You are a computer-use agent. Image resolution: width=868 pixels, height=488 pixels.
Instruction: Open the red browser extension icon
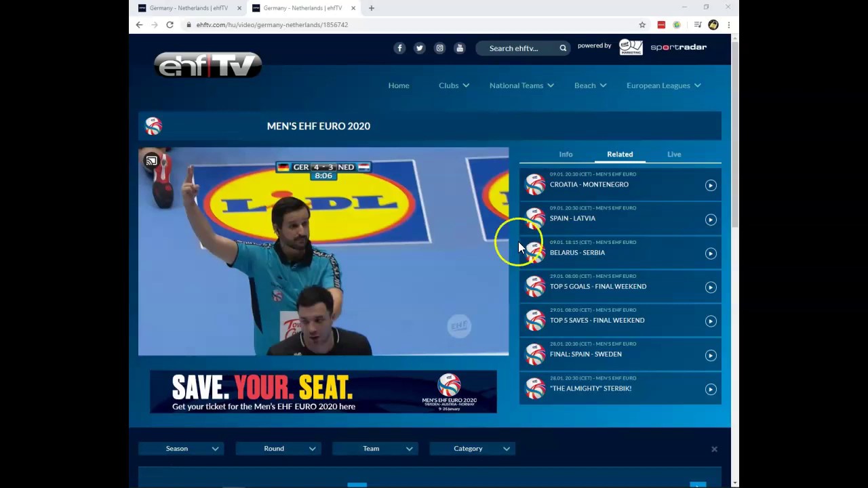[x=661, y=24]
